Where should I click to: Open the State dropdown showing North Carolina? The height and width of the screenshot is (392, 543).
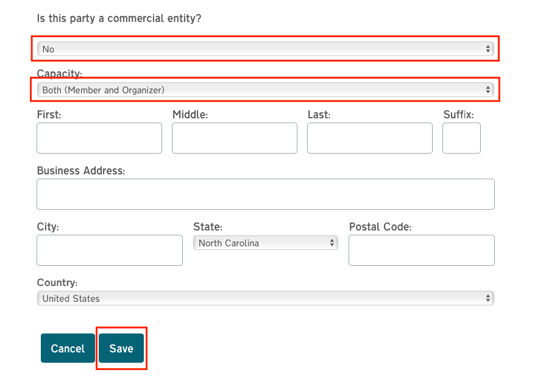coord(262,243)
